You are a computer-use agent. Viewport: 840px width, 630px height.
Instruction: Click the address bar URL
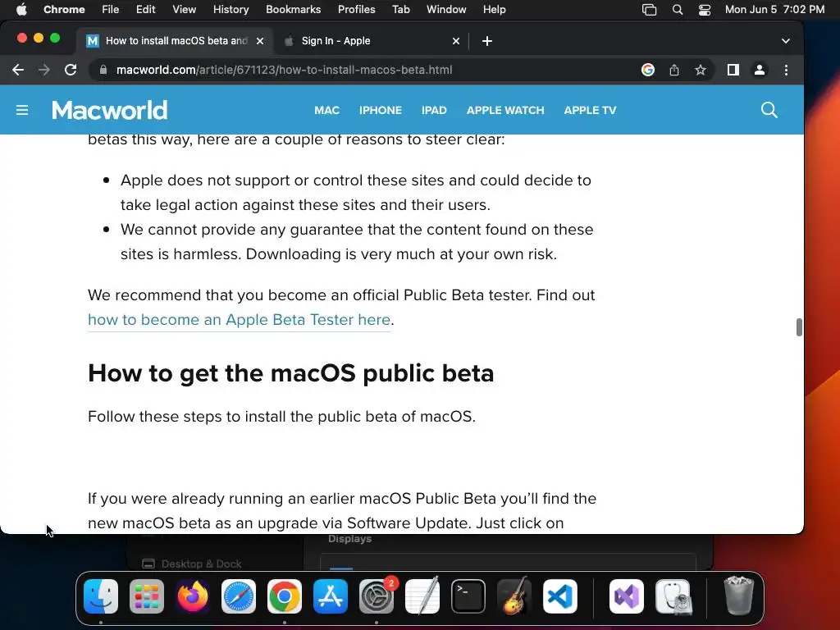tap(284, 70)
